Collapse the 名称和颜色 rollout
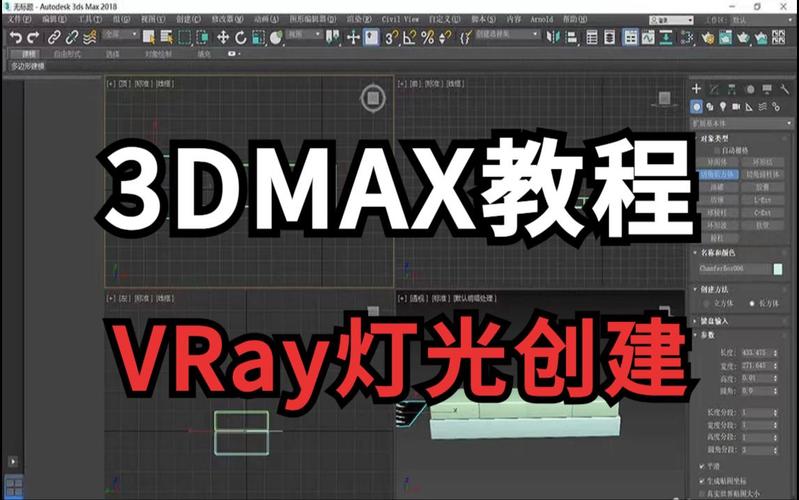Viewport: 799px width, 500px height. pyautogui.click(x=717, y=253)
